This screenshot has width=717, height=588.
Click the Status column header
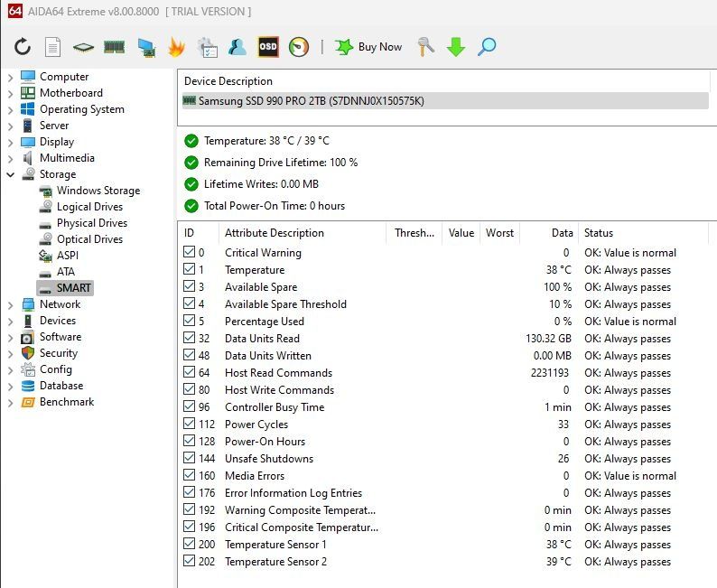[x=644, y=233]
